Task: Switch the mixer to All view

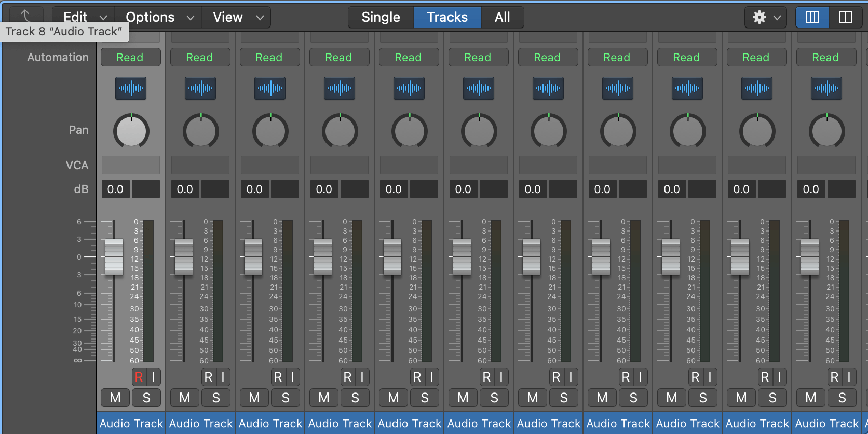Action: (x=502, y=17)
